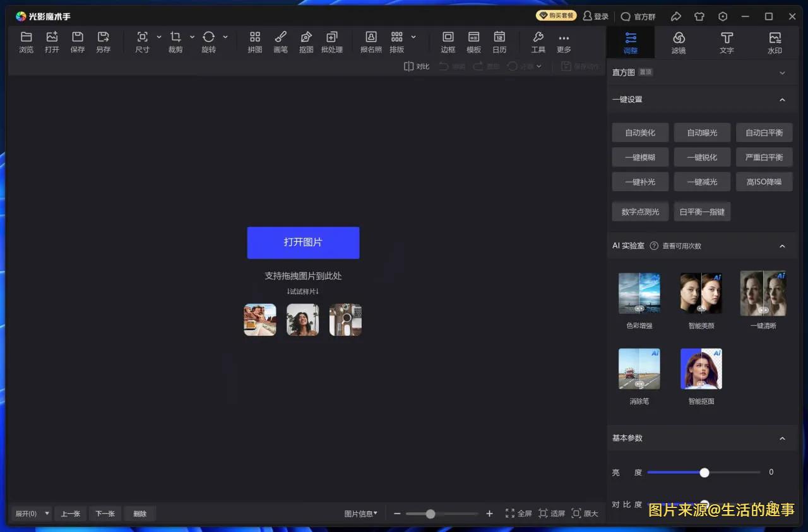Toggle the 对比 compare view

click(x=416, y=66)
